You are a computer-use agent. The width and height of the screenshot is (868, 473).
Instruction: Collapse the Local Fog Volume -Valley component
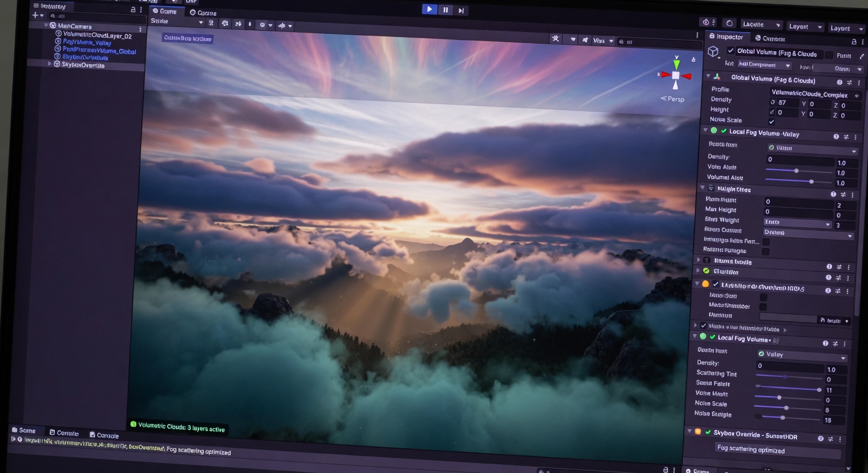click(705, 130)
